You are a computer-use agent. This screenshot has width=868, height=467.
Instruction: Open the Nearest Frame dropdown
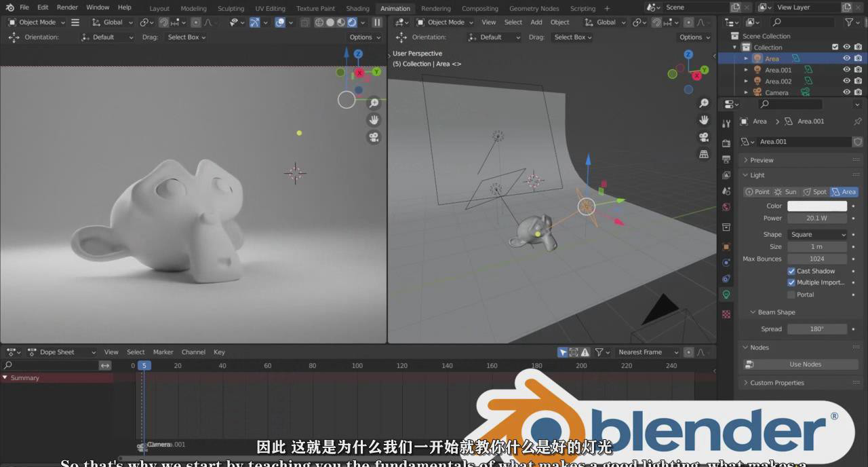[x=648, y=352]
